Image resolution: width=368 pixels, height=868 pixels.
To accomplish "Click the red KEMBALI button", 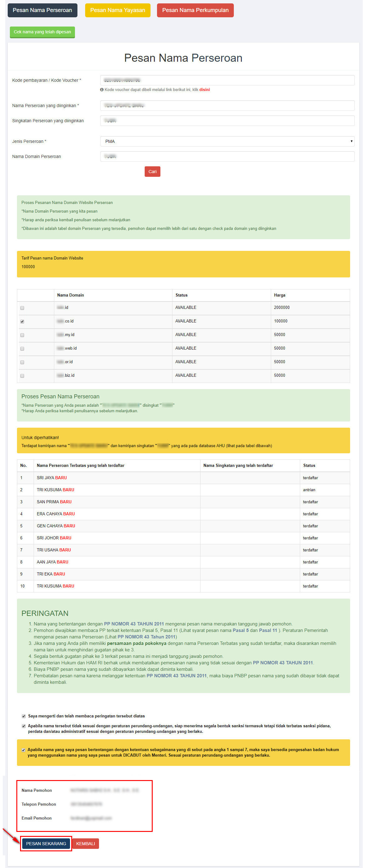I will pyautogui.click(x=85, y=843).
